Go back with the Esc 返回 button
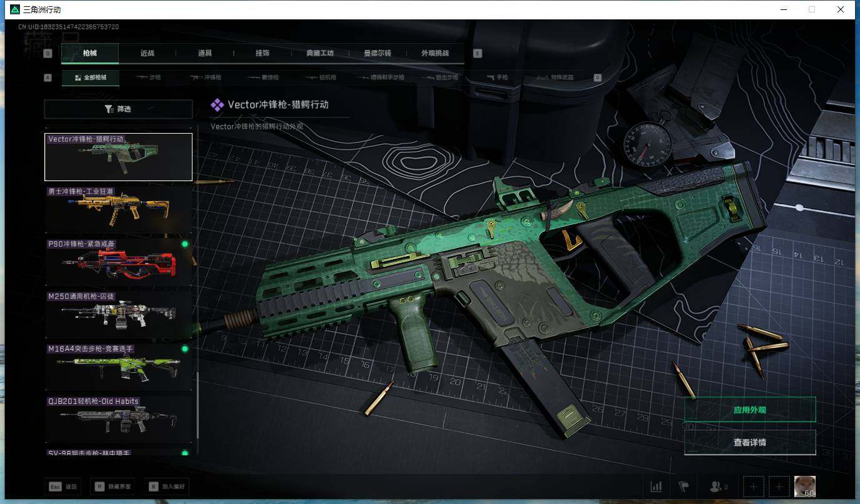This screenshot has width=860, height=504. pos(62,487)
